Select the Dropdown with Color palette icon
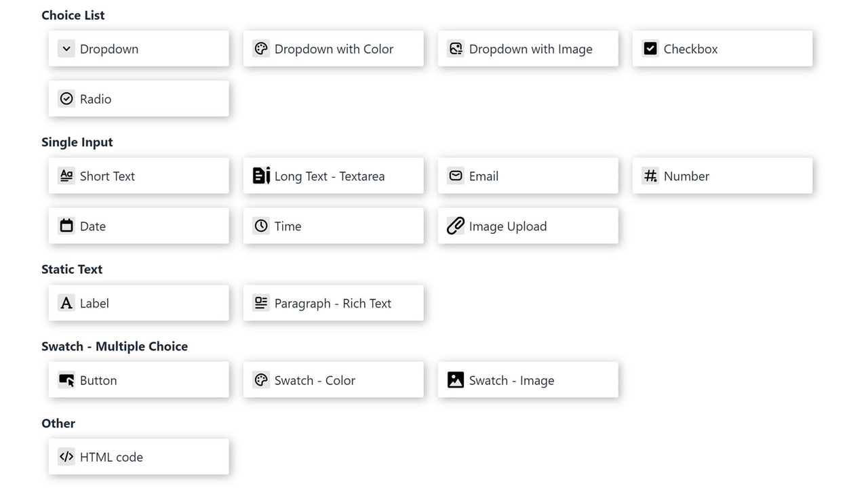The image size is (868, 488). [x=261, y=48]
